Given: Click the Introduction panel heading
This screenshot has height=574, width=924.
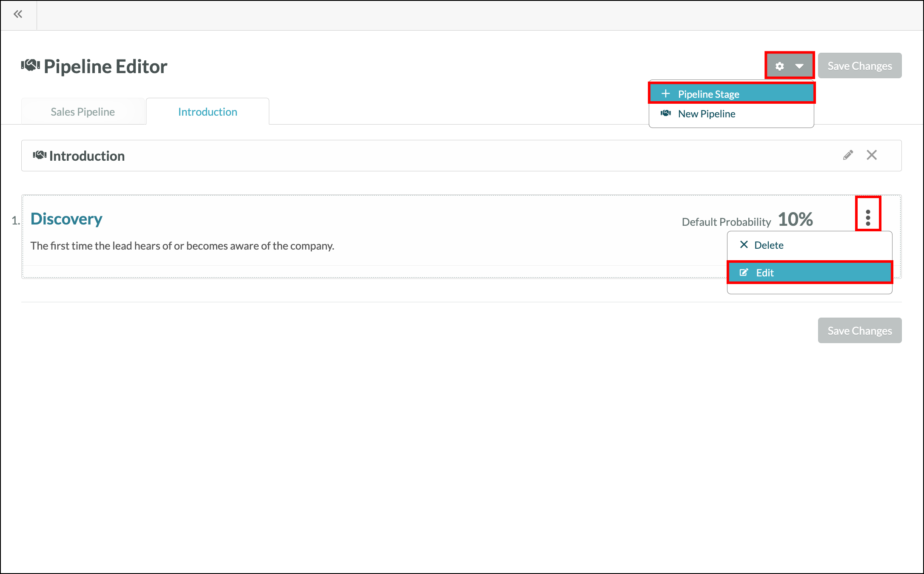Looking at the screenshot, I should click(x=87, y=156).
